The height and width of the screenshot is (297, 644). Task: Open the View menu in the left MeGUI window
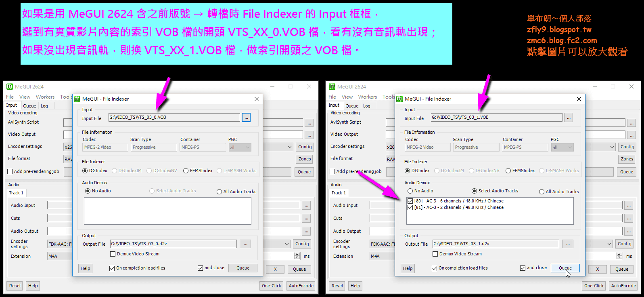pos(25,97)
